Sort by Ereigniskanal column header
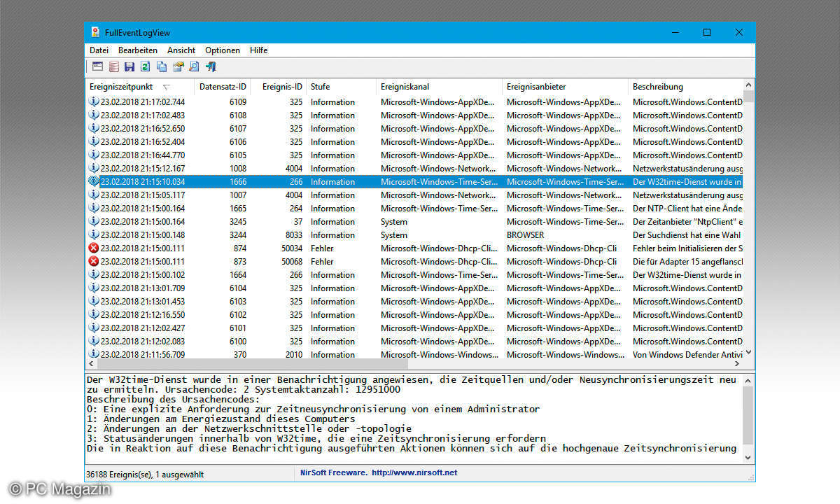This screenshot has height=504, width=840. pos(439,87)
